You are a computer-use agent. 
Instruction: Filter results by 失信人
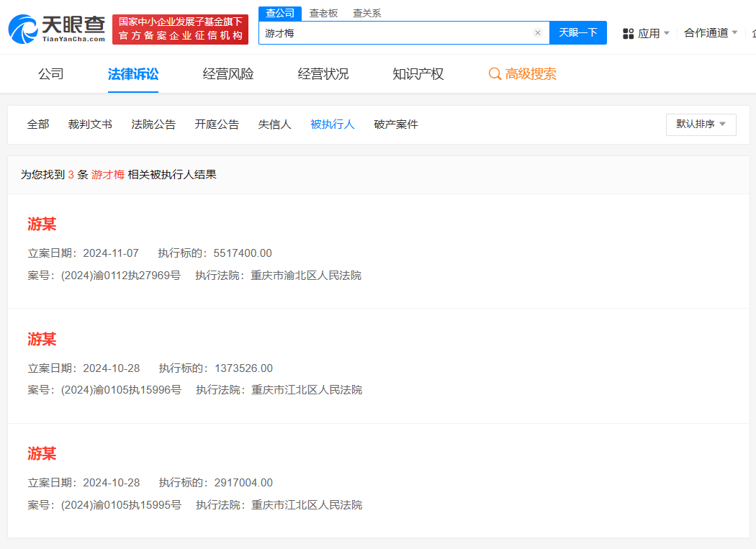click(x=274, y=124)
